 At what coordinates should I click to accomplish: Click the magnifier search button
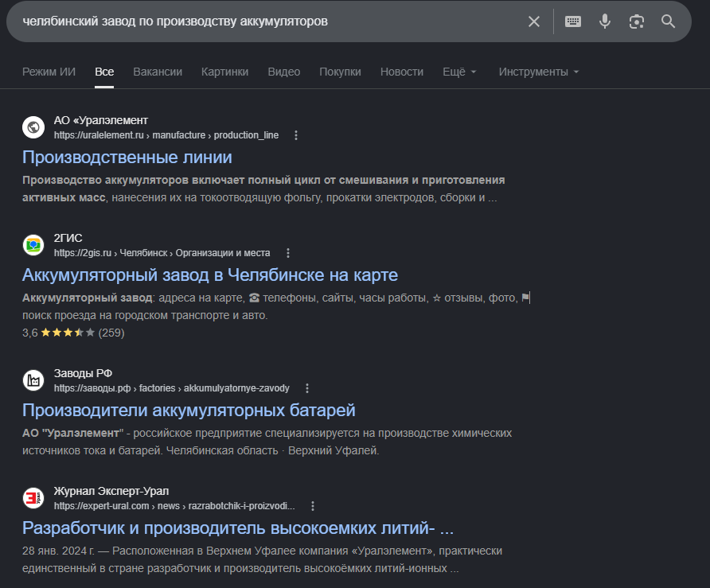click(668, 21)
